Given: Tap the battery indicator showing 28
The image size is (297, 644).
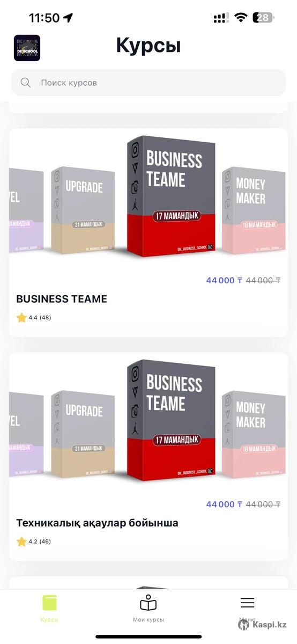Looking at the screenshot, I should tap(264, 18).
